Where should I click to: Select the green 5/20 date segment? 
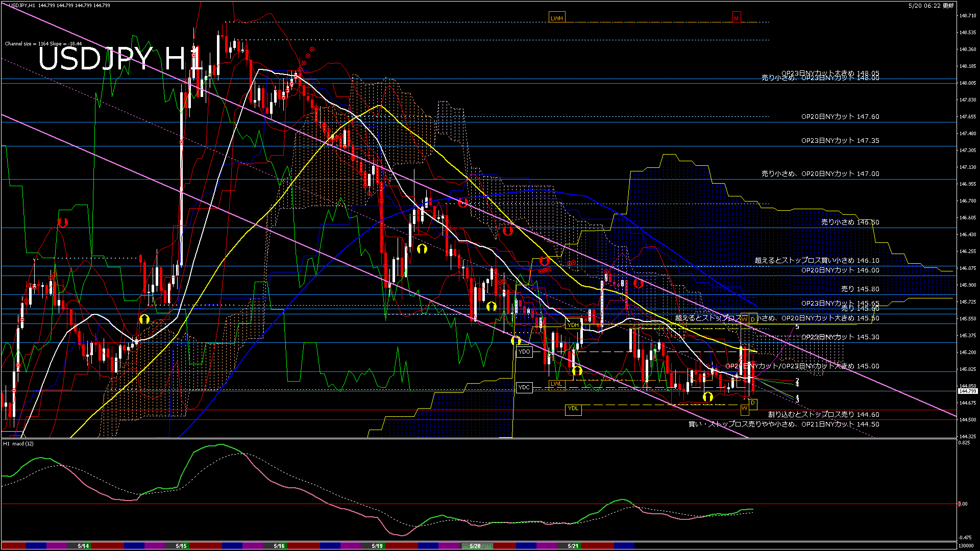click(475, 546)
